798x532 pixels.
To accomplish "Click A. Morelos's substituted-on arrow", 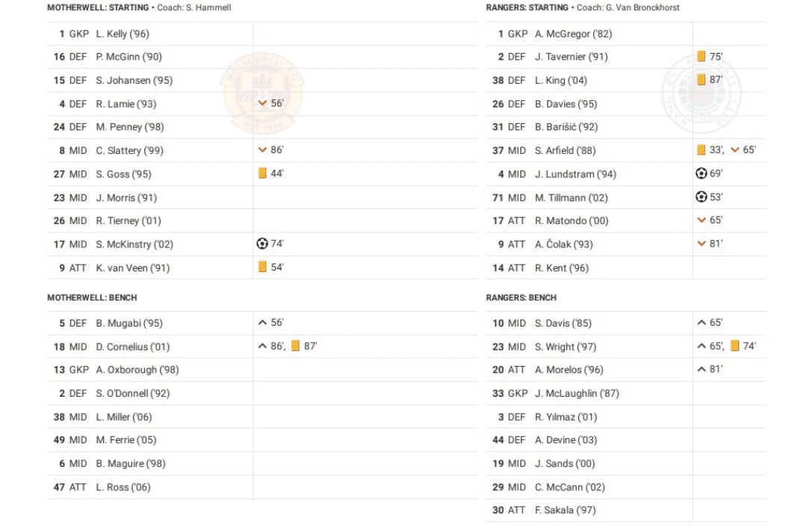I will click(701, 369).
